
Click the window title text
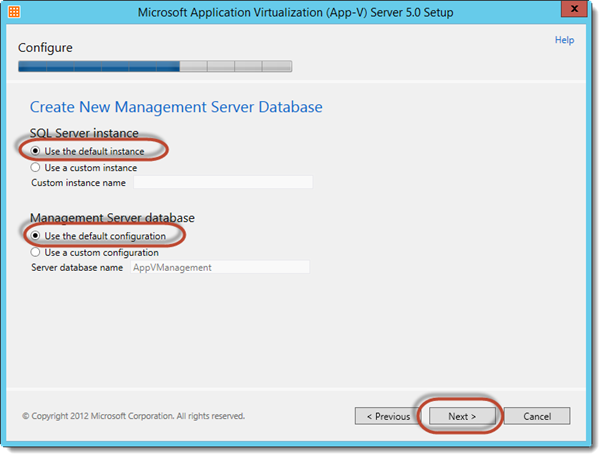click(295, 12)
